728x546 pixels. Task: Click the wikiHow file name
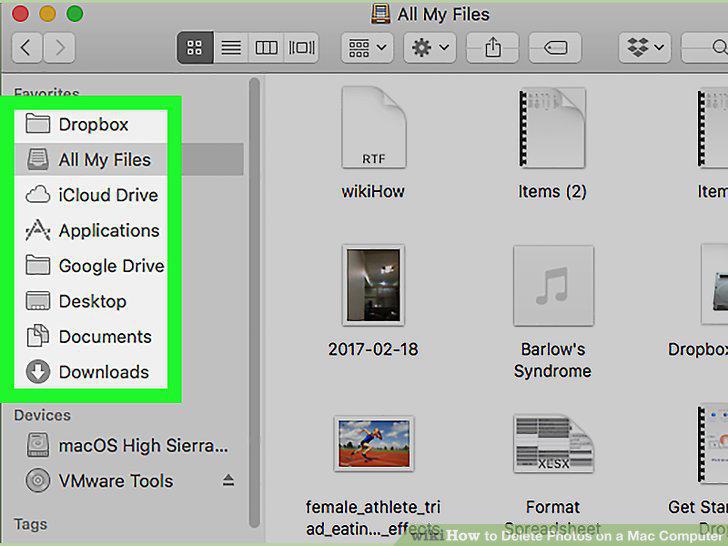click(373, 191)
